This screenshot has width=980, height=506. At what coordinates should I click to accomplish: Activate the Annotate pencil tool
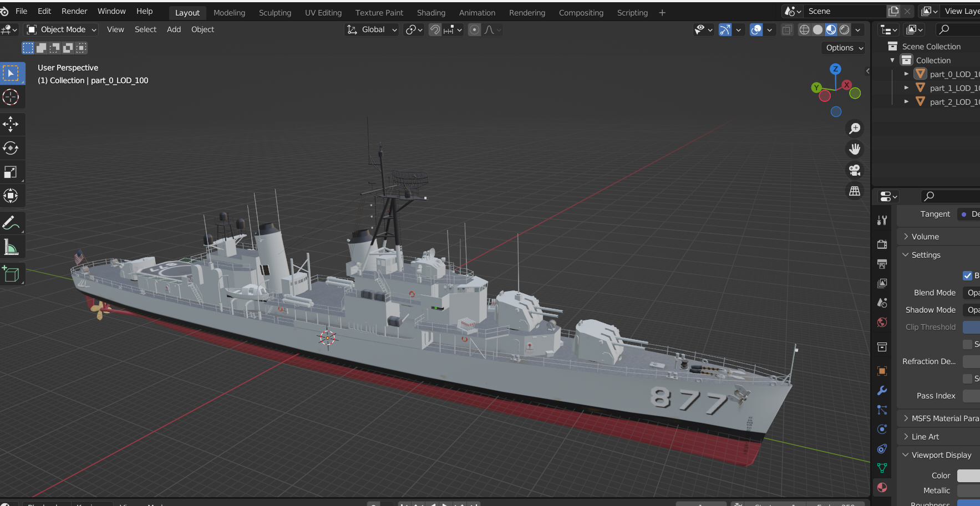pos(11,223)
